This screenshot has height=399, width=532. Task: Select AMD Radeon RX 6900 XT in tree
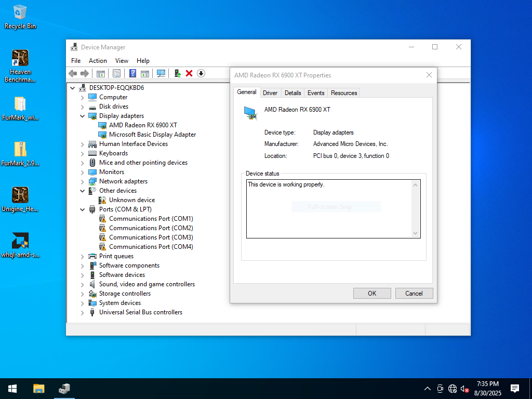pos(143,125)
